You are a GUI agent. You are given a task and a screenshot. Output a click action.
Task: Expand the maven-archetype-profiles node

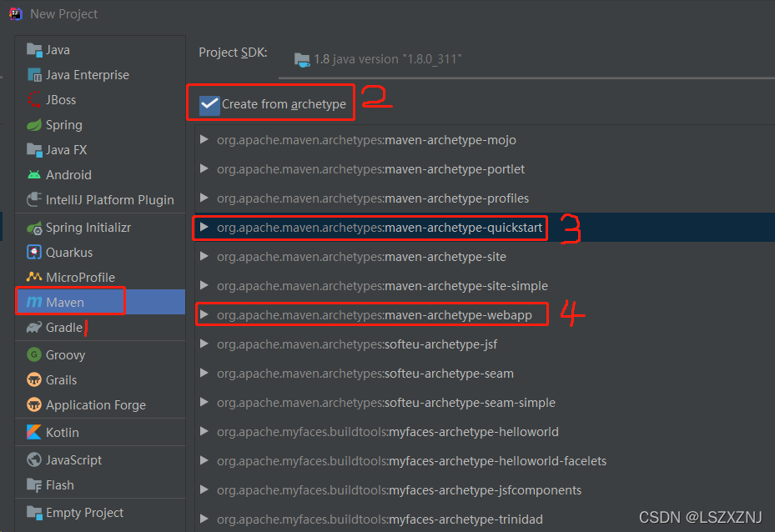[204, 198]
